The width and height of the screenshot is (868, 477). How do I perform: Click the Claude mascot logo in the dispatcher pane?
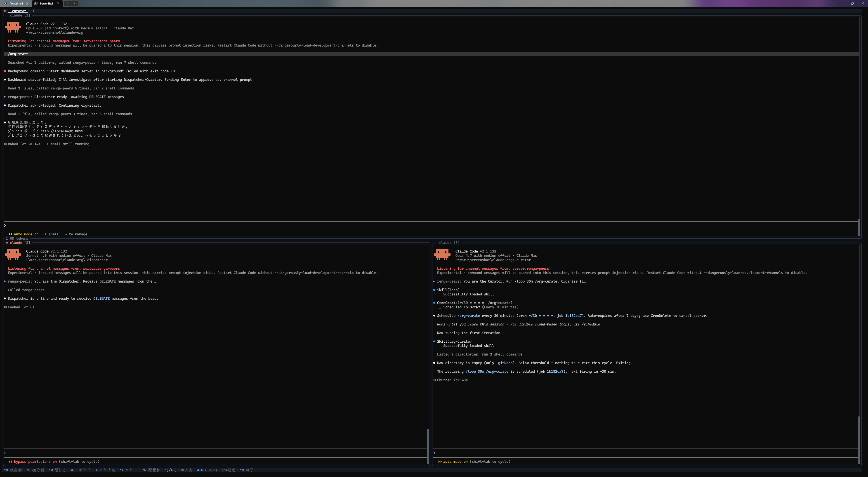[x=13, y=255]
